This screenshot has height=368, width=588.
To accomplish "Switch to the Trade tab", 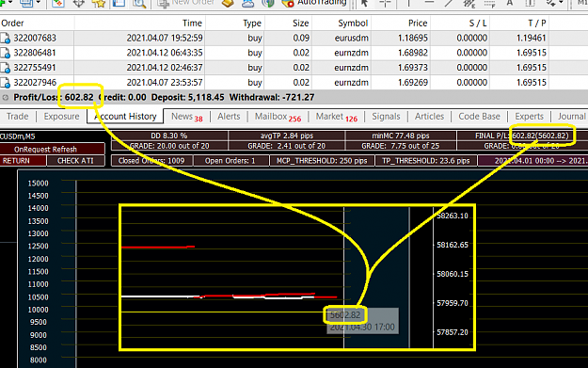I will pyautogui.click(x=17, y=117).
